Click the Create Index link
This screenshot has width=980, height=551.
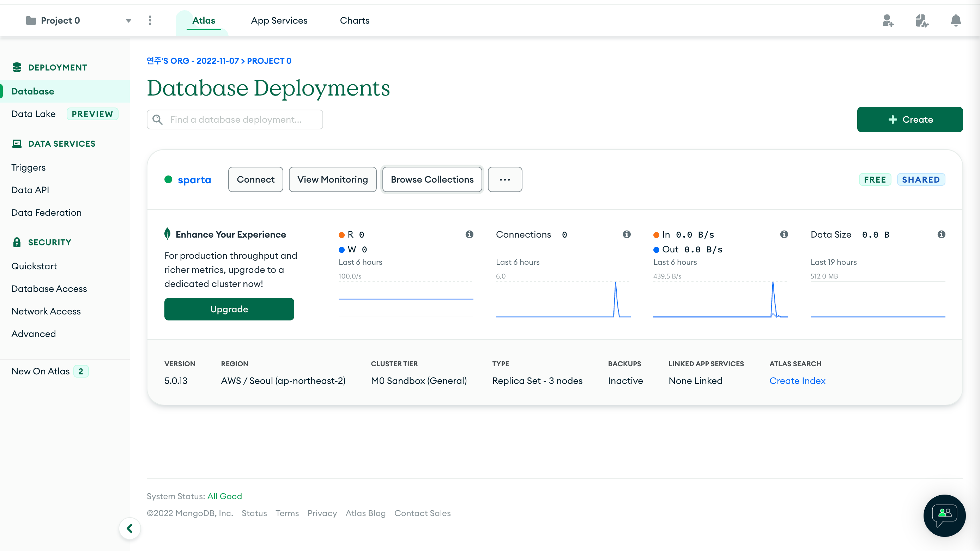point(797,381)
